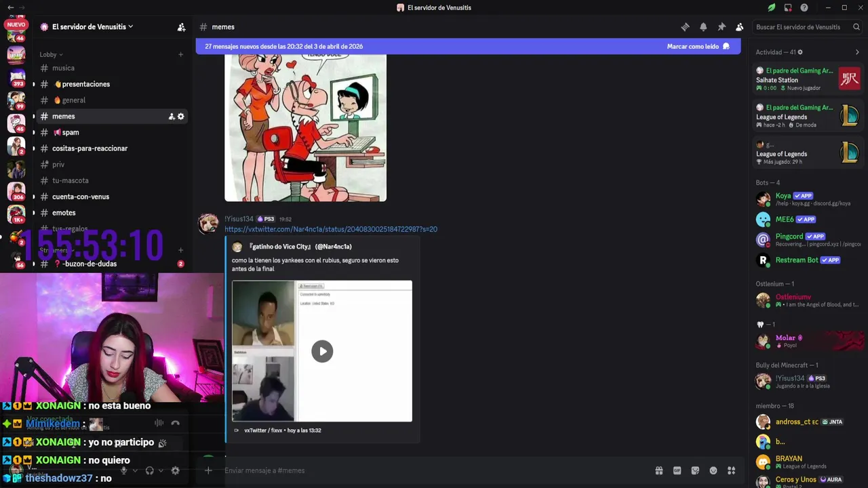Open user settings gear icon

coord(175,470)
